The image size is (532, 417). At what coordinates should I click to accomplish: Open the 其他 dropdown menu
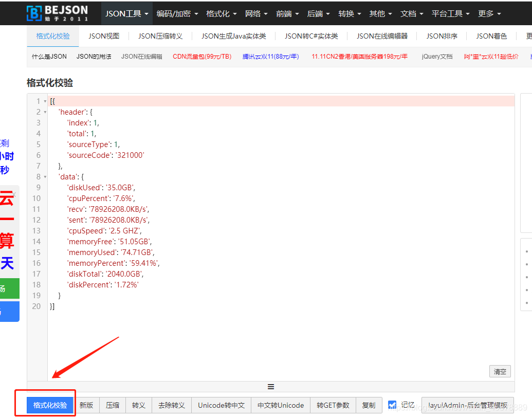coord(381,13)
